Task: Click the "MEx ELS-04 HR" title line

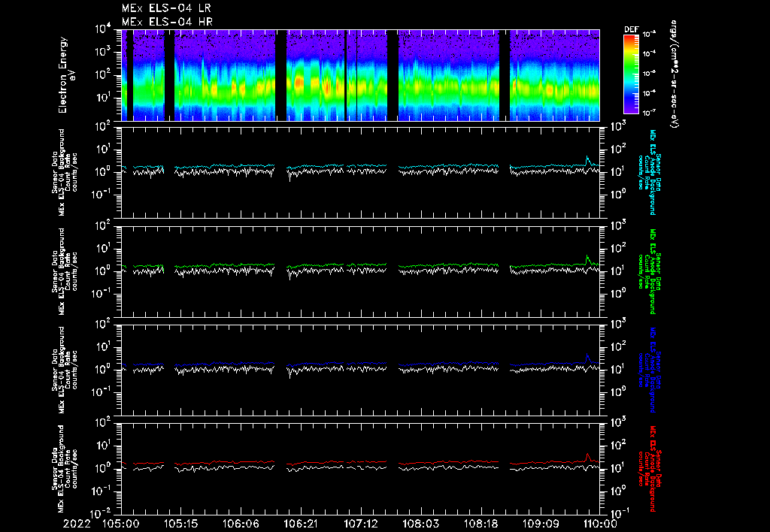Action: click(167, 22)
